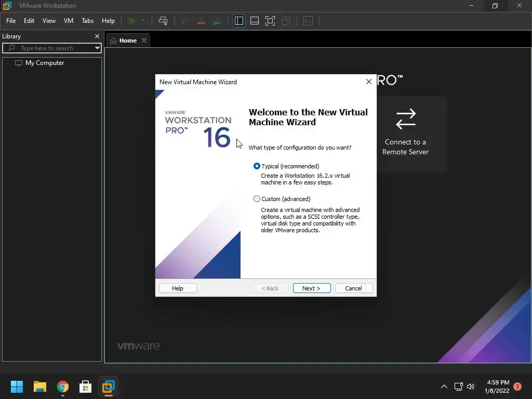Toggle the Show Library sidebar icon
This screenshot has width=532, height=399.
239,21
